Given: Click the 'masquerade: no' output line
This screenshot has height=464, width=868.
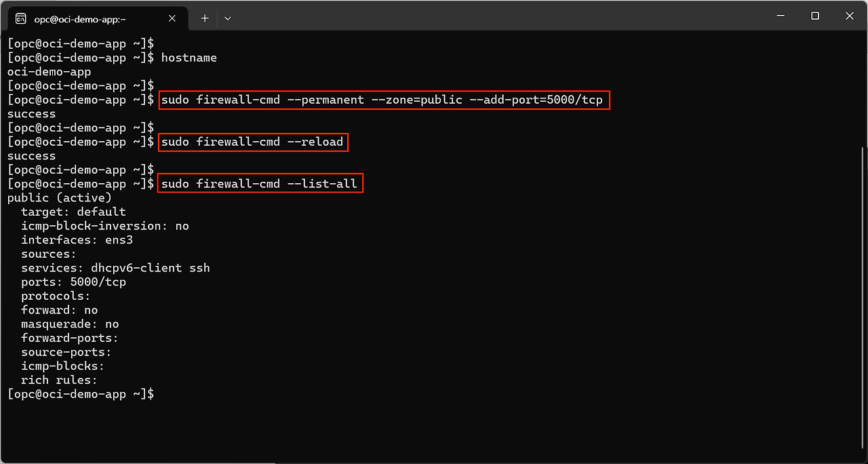Looking at the screenshot, I should [x=70, y=324].
